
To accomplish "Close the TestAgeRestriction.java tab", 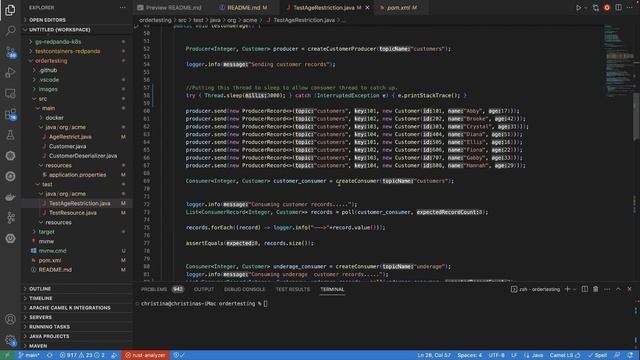I will [x=367, y=8].
